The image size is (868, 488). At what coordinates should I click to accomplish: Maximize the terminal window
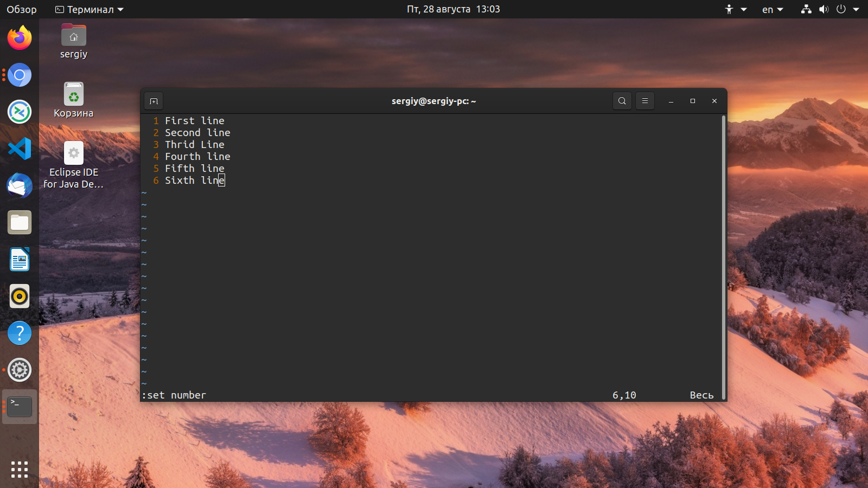(693, 101)
